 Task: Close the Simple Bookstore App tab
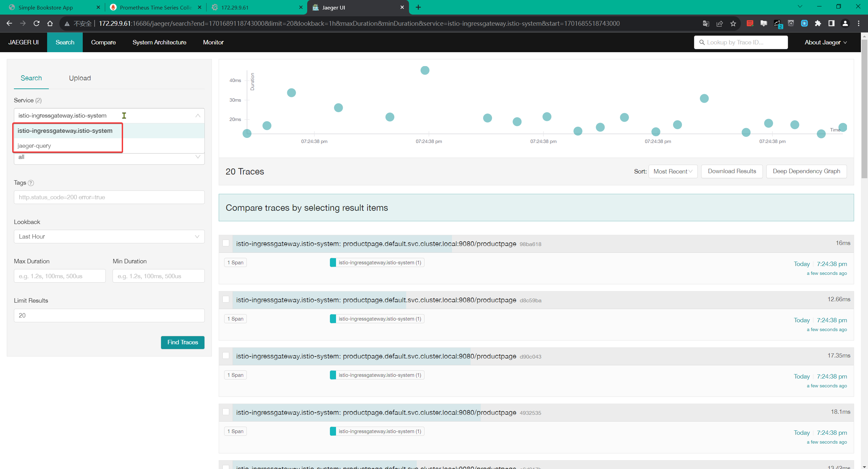[x=98, y=7]
